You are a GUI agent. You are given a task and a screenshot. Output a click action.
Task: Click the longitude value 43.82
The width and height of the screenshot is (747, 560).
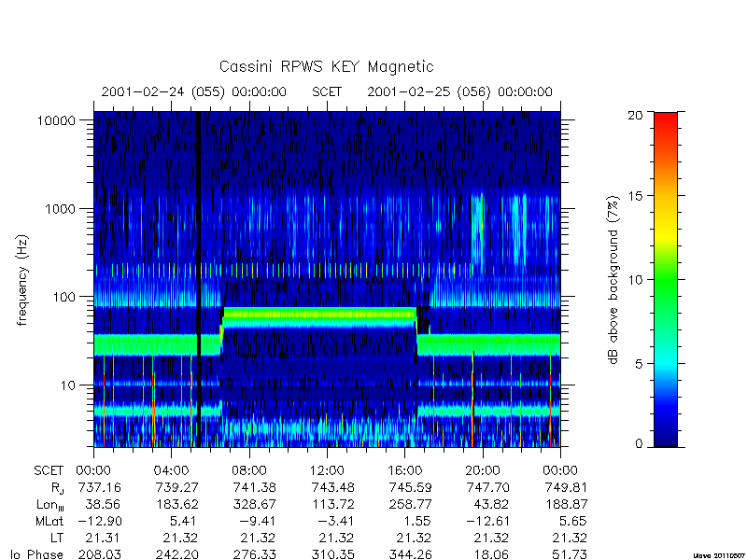click(x=492, y=504)
